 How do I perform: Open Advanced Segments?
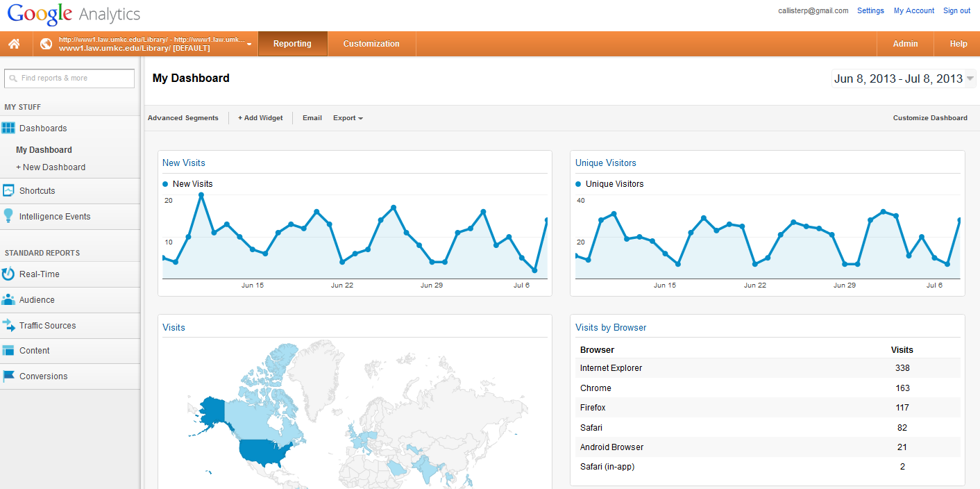pyautogui.click(x=183, y=118)
